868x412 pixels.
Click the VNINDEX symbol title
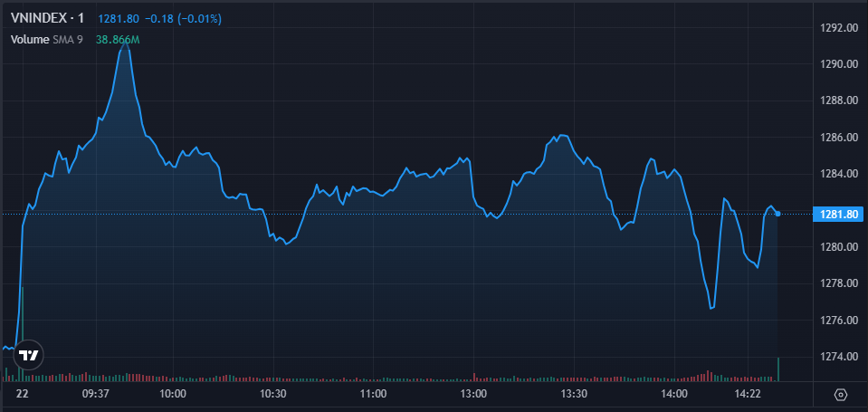[48, 18]
